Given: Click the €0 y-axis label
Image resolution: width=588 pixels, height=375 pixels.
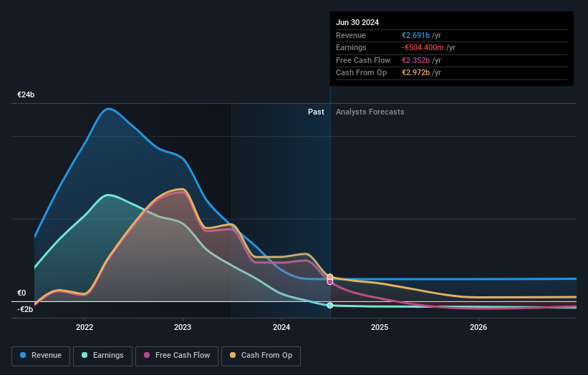Looking at the screenshot, I should tap(21, 293).
